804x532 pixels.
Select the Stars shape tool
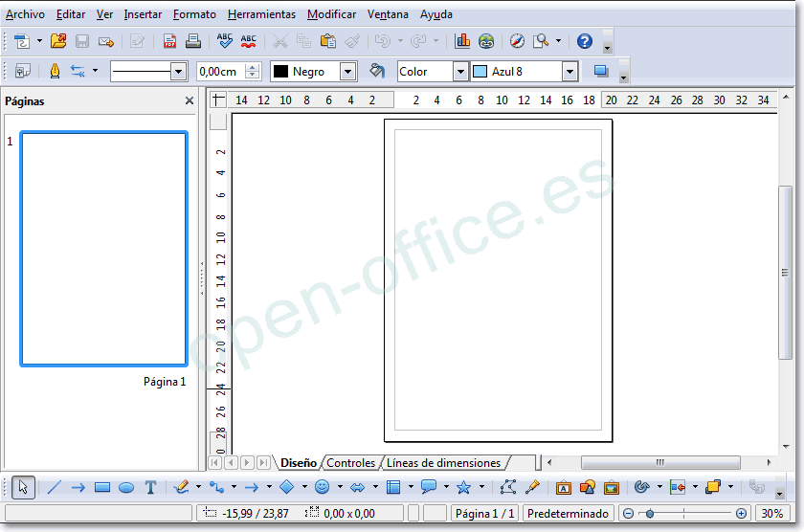coord(463,487)
